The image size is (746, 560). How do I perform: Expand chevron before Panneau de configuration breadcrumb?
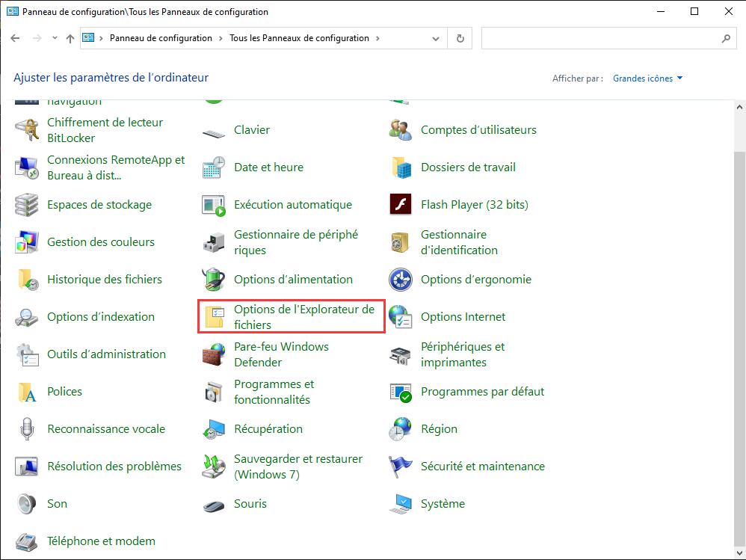tap(102, 39)
